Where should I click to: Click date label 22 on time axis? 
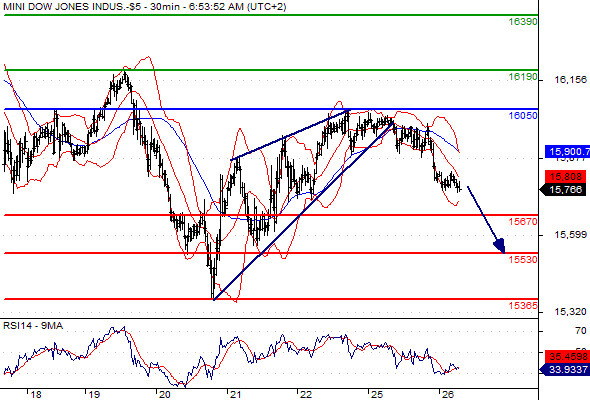306,395
